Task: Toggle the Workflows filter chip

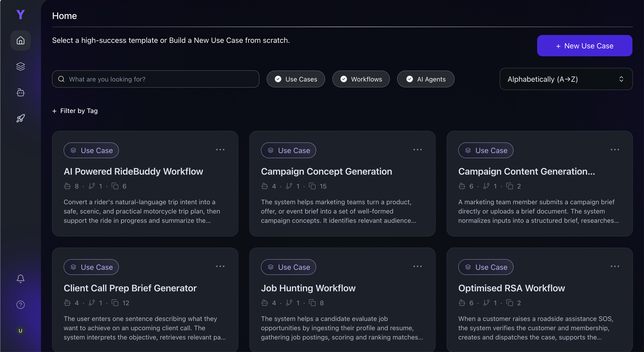Action: click(x=361, y=79)
